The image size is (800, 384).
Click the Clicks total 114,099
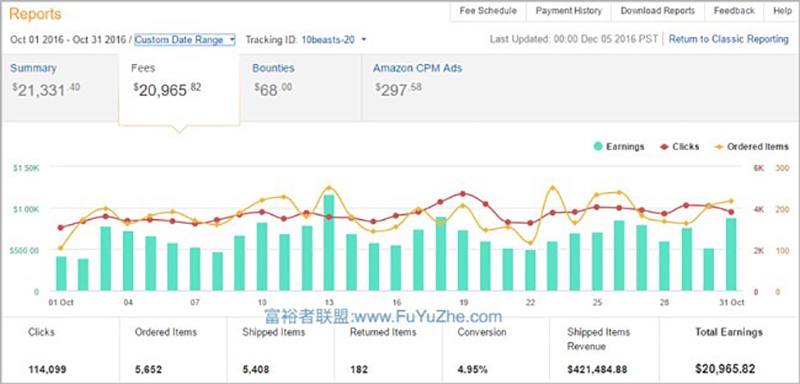(x=47, y=369)
